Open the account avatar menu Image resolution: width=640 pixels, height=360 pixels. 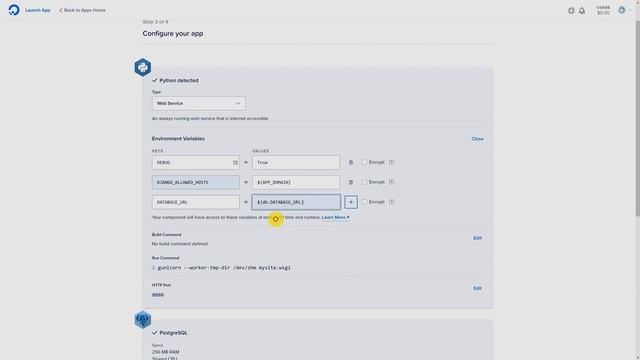(x=624, y=10)
